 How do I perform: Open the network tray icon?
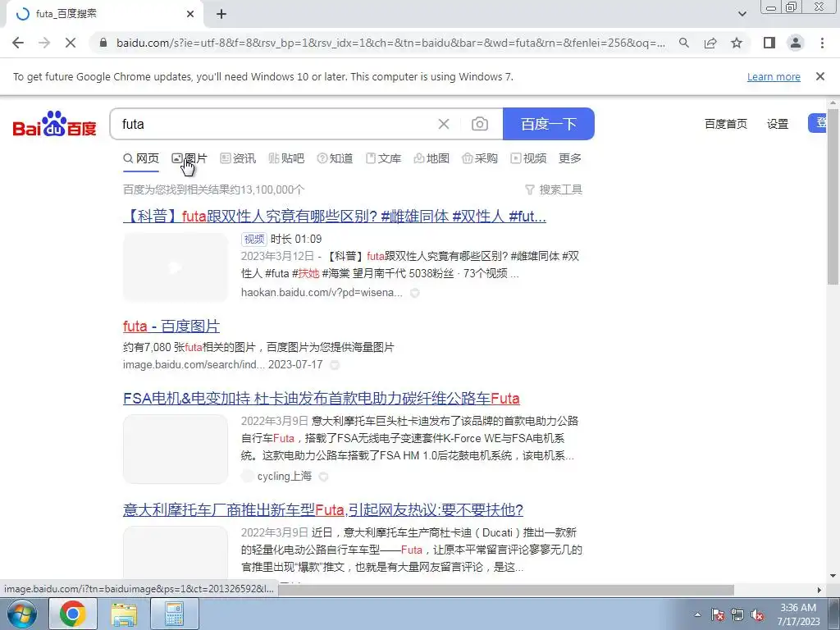click(737, 615)
